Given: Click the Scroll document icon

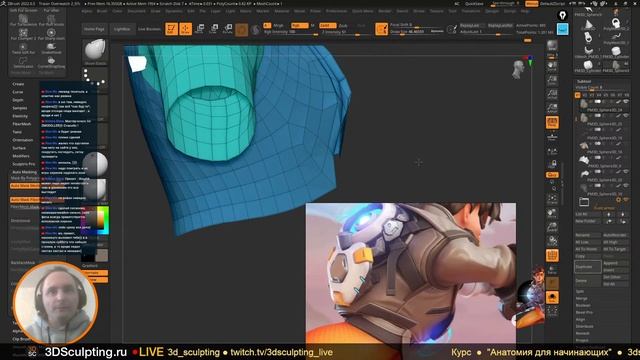Looking at the screenshot, I should 552,65.
